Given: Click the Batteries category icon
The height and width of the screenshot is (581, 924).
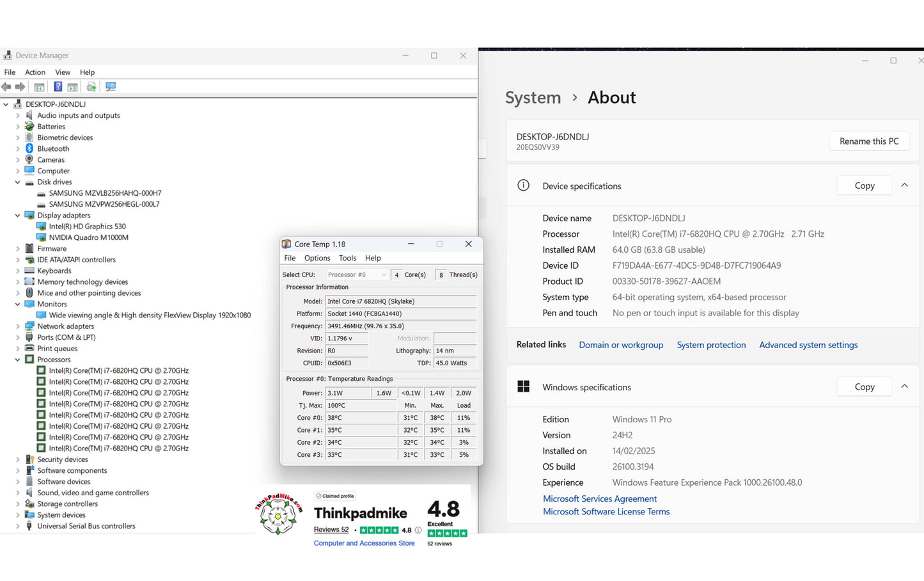Looking at the screenshot, I should 29,126.
